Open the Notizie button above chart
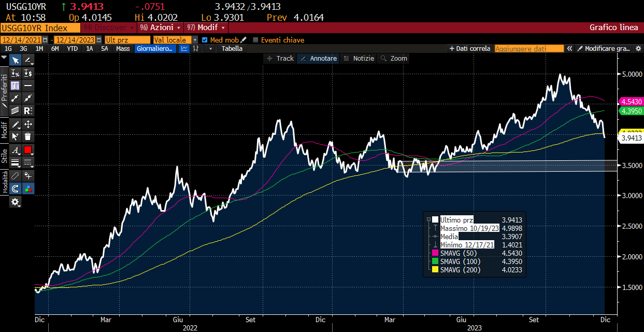 tap(359, 59)
